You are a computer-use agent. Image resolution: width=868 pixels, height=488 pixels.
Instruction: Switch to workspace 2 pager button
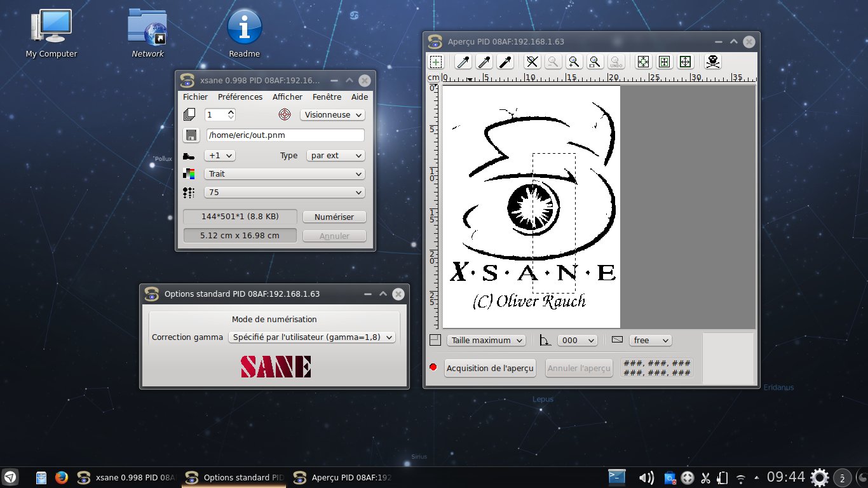click(x=842, y=478)
